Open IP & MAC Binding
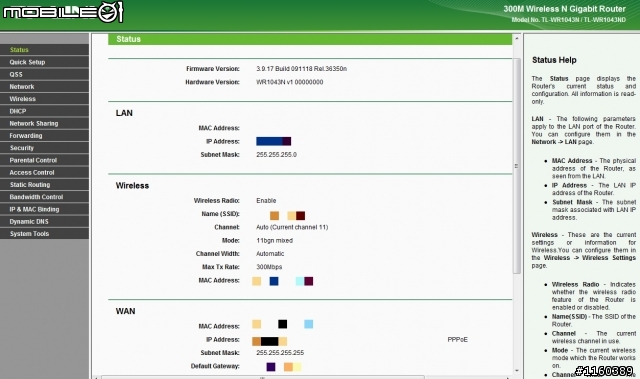 pos(44,209)
